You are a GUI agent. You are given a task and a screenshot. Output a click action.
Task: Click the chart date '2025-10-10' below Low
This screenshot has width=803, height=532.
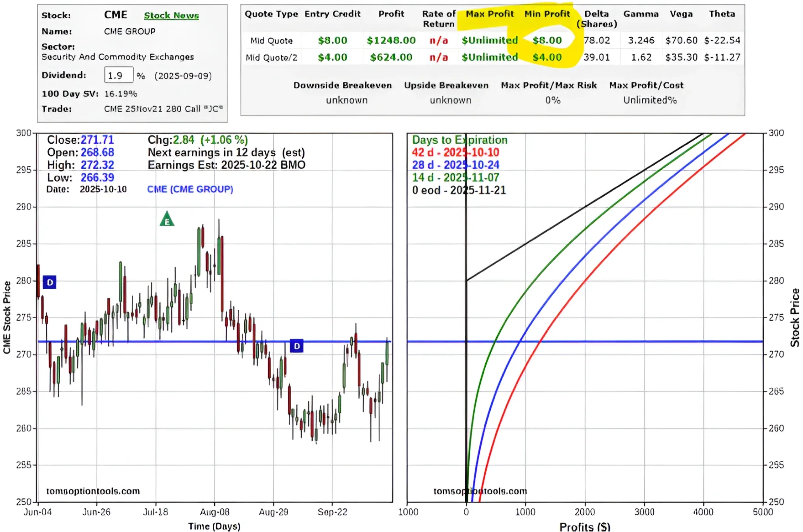103,189
